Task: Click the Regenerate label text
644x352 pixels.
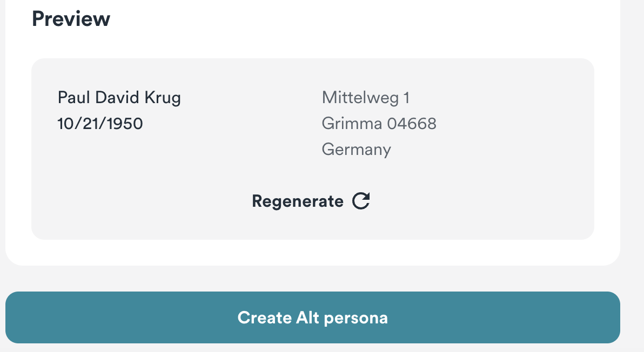Action: coord(297,201)
